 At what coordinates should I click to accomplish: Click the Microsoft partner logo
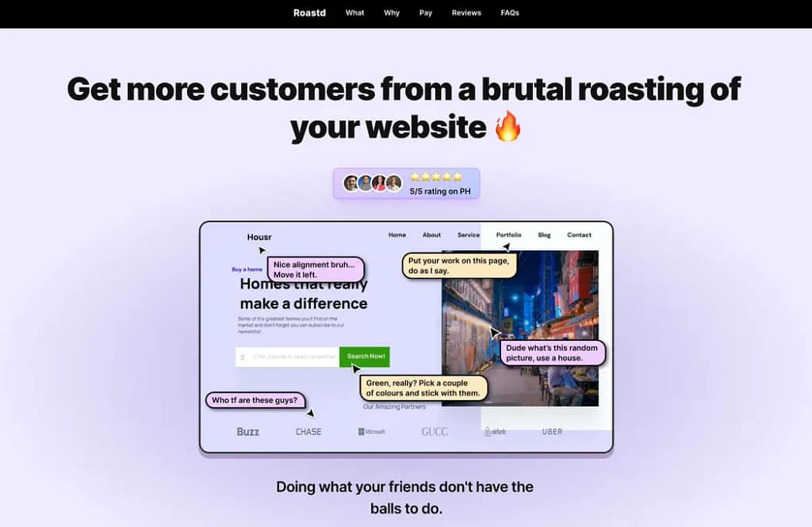[371, 432]
